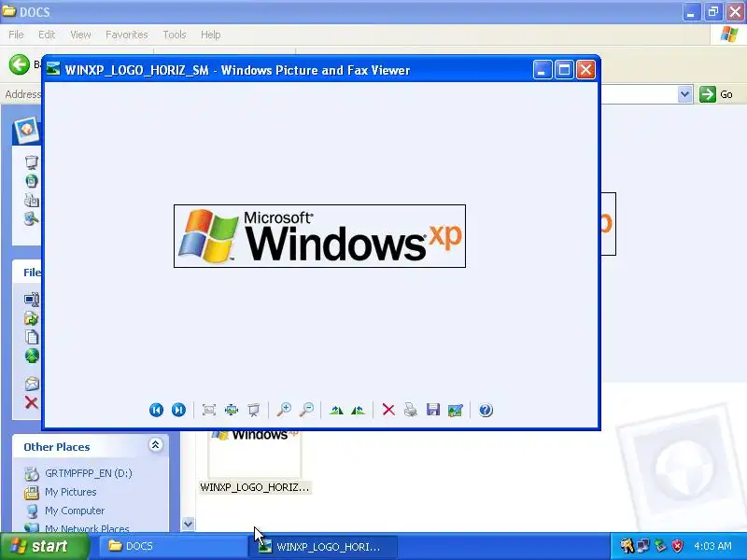Open Picture and Fax Viewer help
This screenshot has width=747, height=560.
pos(486,410)
